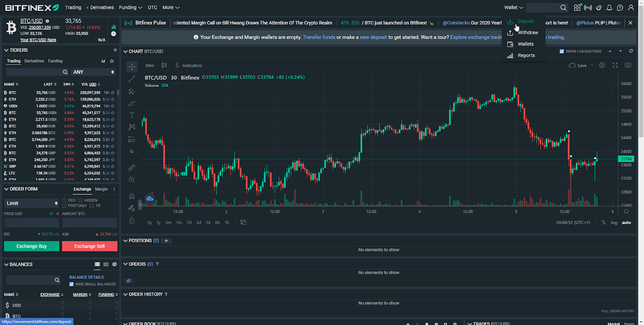Enable the POST-ONLY checkbox
Image resolution: width=644 pixels, height=325 pixels.
pyautogui.click(x=64, y=206)
